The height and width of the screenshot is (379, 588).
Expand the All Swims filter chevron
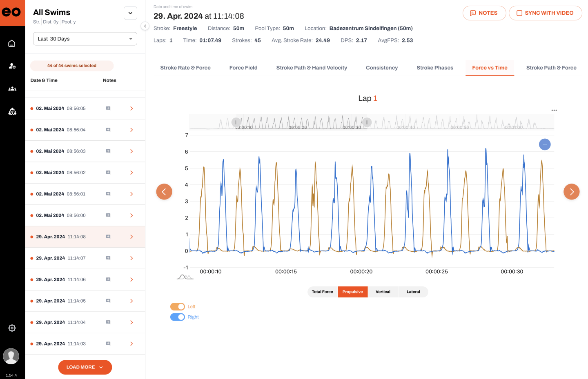pos(130,13)
